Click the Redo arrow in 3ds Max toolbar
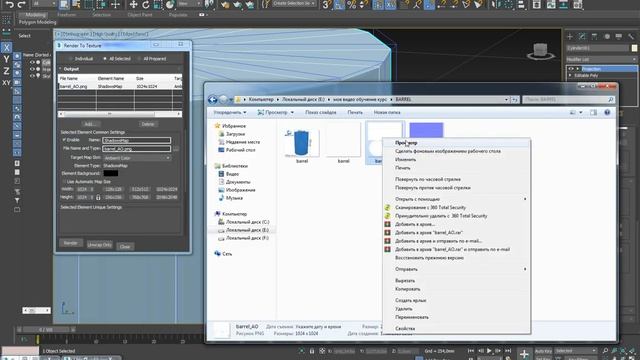This screenshot has width=640, height=360. click(22, 4)
